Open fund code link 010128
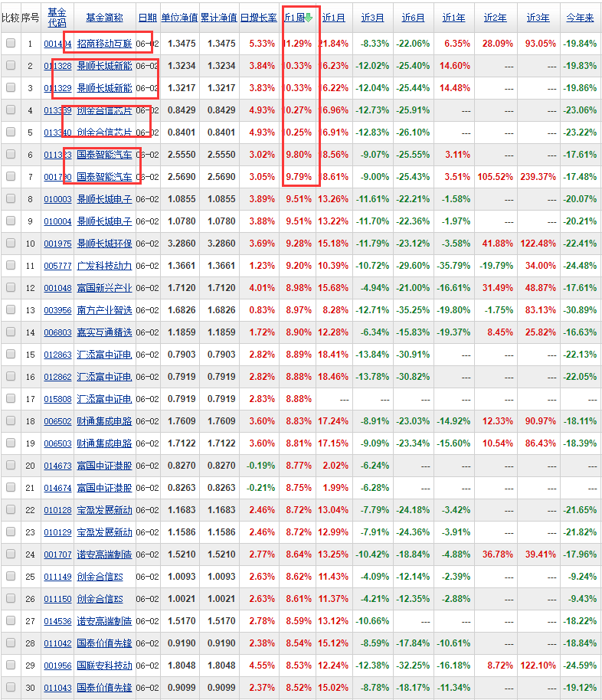This screenshot has height=700, width=602. pos(57,510)
